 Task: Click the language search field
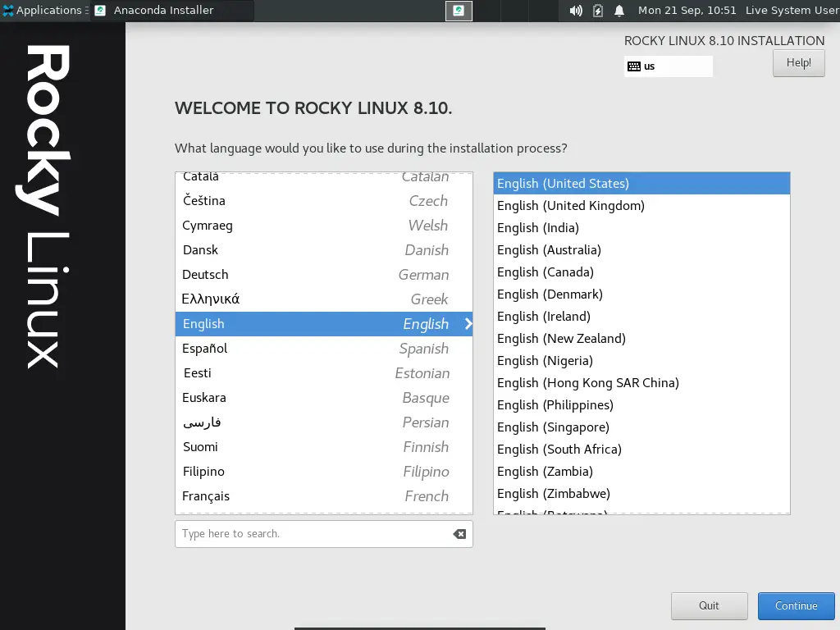pyautogui.click(x=323, y=533)
